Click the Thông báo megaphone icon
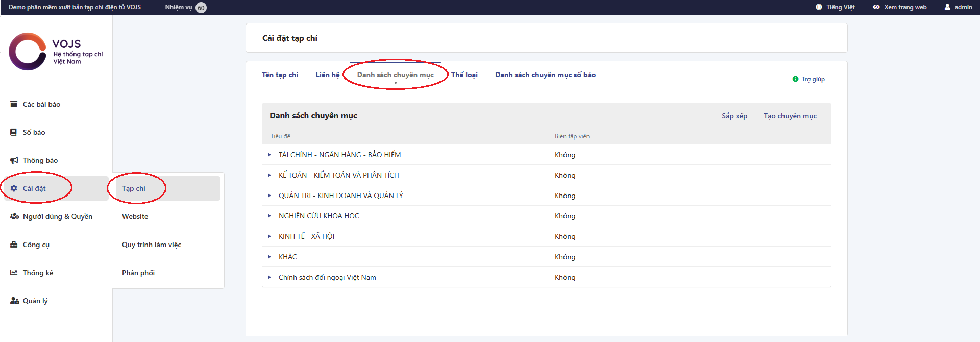This screenshot has width=980, height=342. [x=14, y=160]
